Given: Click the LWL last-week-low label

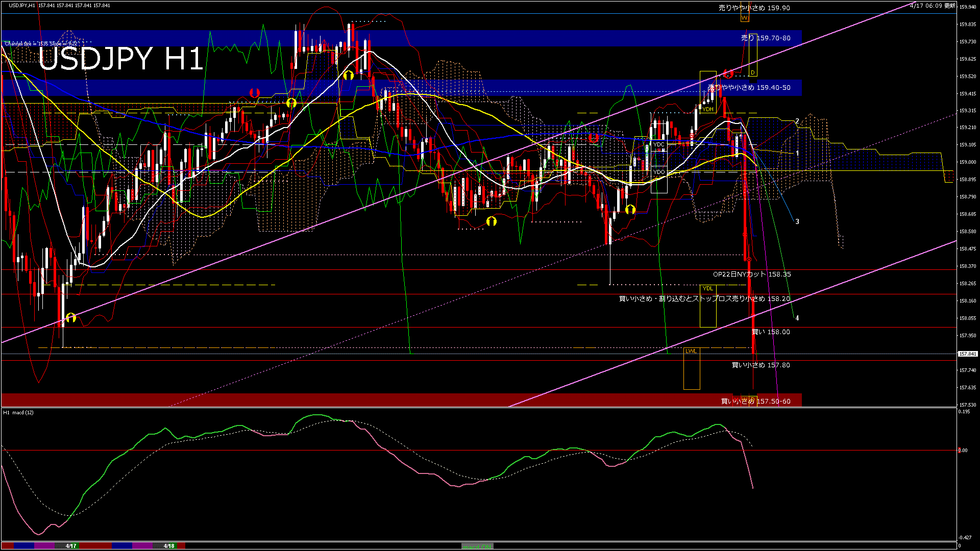Looking at the screenshot, I should tap(691, 352).
